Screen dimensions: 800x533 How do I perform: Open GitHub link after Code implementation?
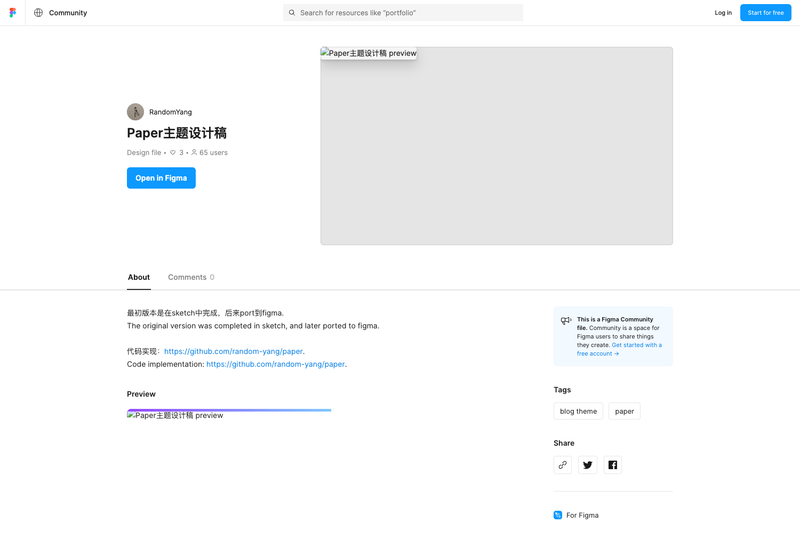point(276,364)
